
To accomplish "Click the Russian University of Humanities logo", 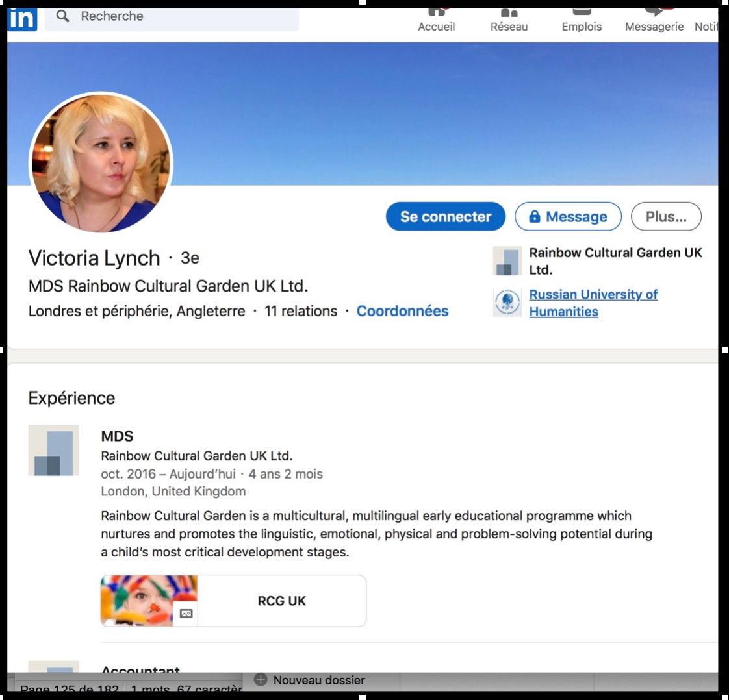I will 507,302.
